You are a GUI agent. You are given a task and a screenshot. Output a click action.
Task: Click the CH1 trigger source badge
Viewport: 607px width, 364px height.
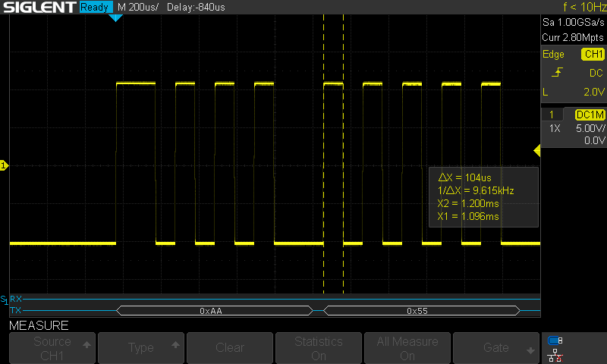click(x=593, y=54)
